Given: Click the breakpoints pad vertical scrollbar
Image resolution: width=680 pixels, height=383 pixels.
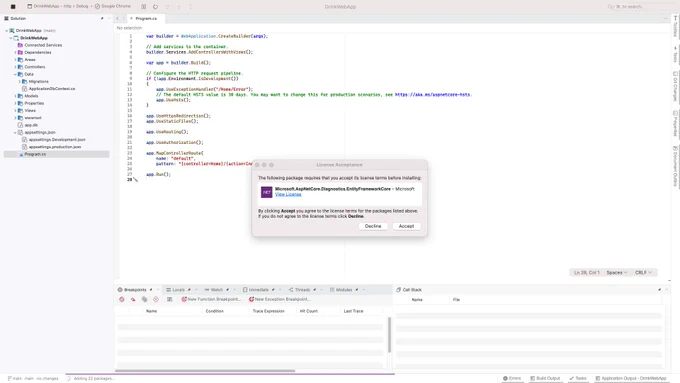Looking at the screenshot, I should click(x=389, y=334).
